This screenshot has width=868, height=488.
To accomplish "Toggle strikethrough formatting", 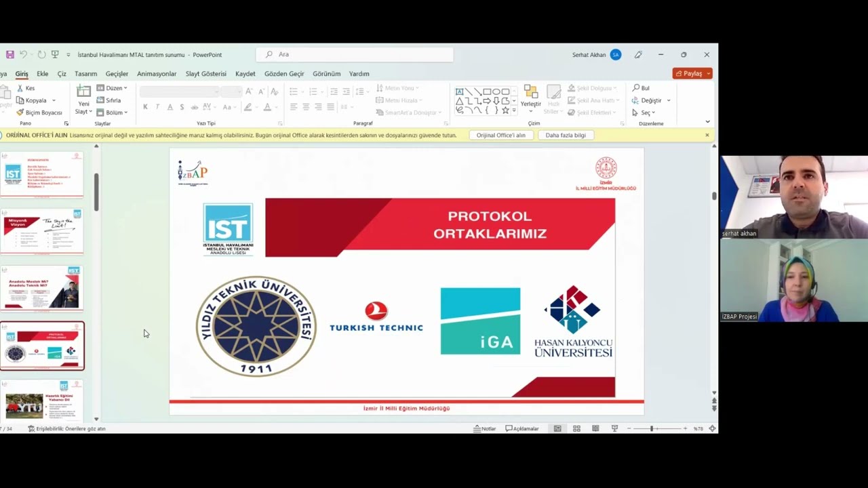I will pyautogui.click(x=195, y=107).
